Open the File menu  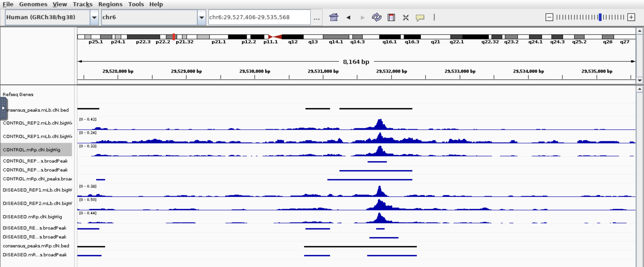click(x=8, y=4)
